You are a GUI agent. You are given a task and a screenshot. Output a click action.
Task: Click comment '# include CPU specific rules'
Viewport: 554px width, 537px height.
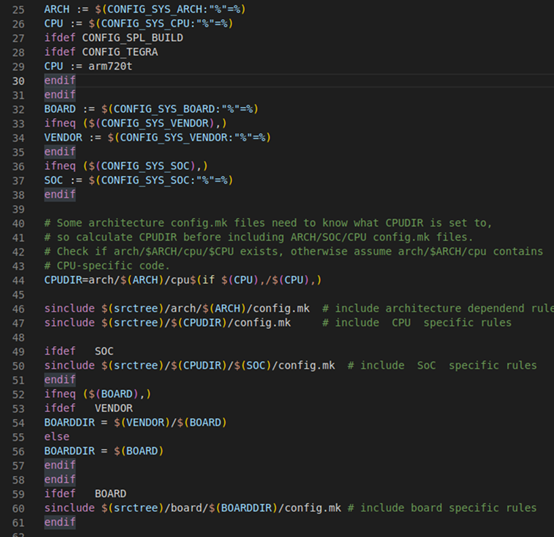pyautogui.click(x=417, y=323)
